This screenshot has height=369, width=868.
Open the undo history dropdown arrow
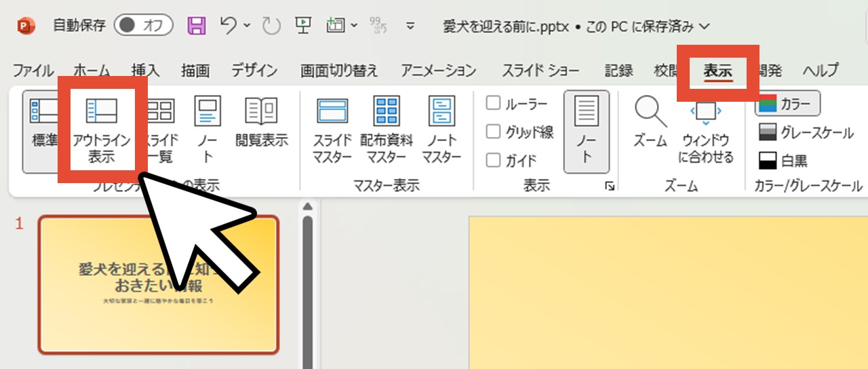pos(247,26)
